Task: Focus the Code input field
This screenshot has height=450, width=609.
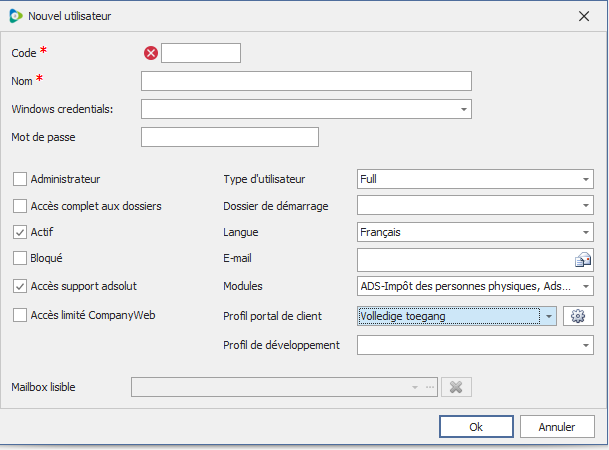Action: (201, 53)
